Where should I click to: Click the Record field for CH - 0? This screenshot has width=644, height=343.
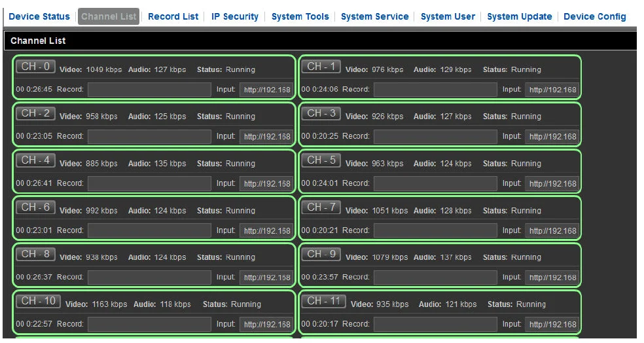[149, 90]
